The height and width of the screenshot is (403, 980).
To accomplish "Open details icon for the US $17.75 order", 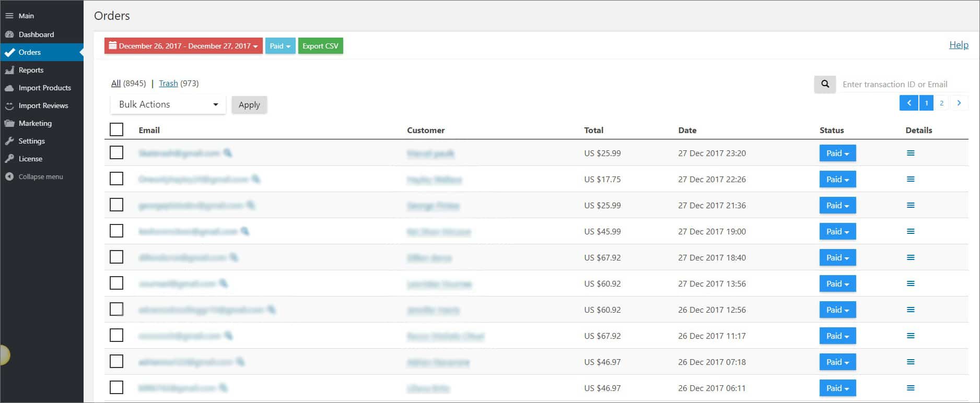I will [x=911, y=179].
